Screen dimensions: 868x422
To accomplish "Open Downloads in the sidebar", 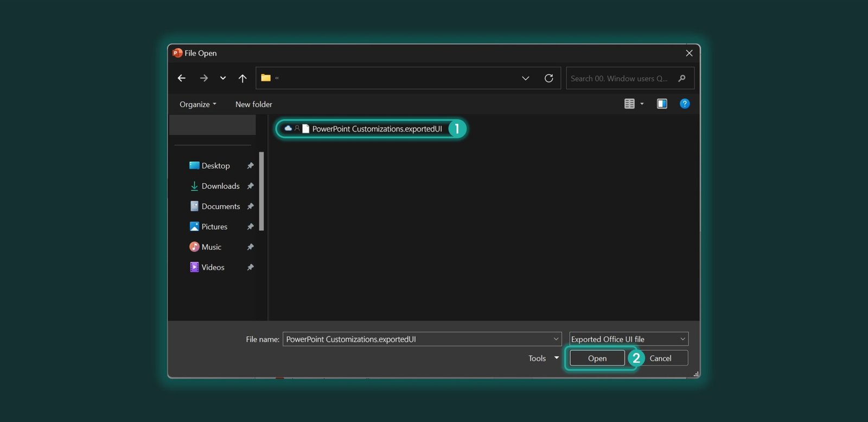I will point(220,186).
